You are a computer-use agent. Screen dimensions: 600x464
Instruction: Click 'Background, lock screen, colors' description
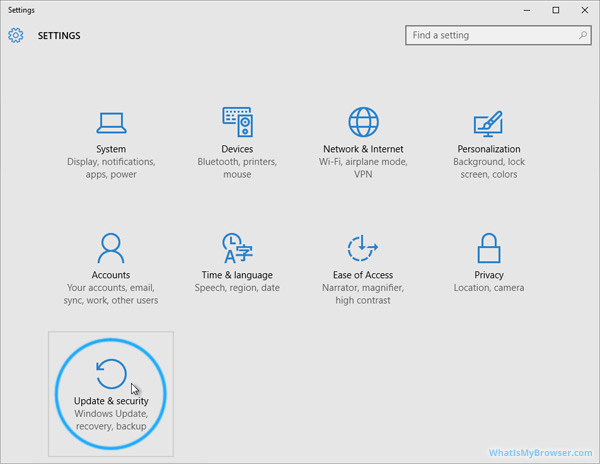click(489, 168)
